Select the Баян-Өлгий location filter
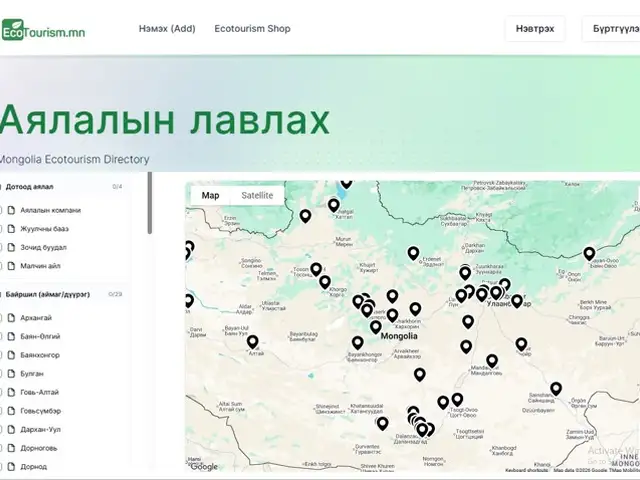The height and width of the screenshot is (480, 640). point(40,336)
